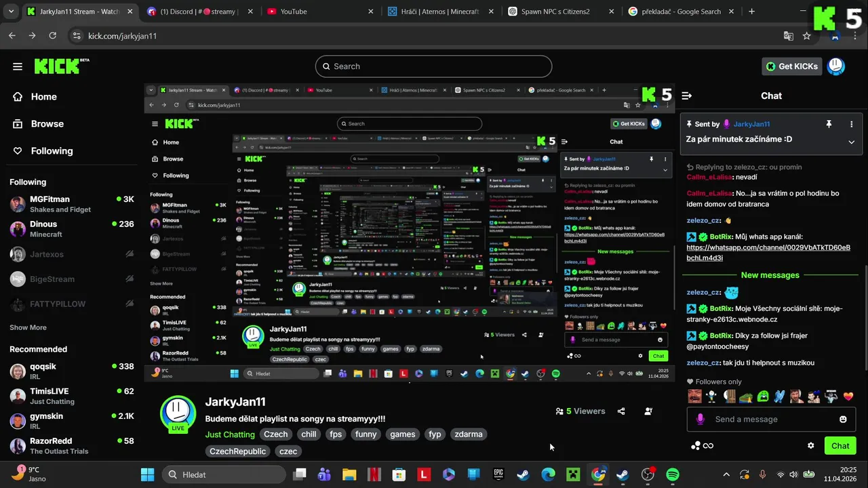Switch to Spawn NPC s Citizens2 tab
Viewport: 868px width, 488px height.
tap(559, 12)
